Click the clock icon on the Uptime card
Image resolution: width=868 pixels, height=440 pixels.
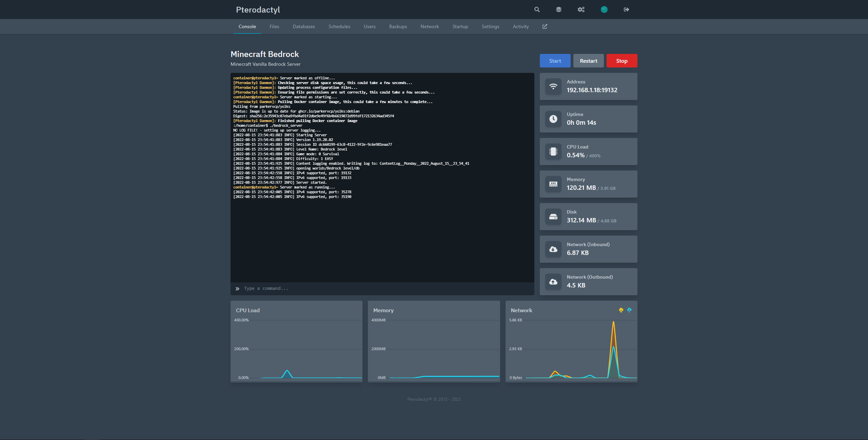pos(553,119)
